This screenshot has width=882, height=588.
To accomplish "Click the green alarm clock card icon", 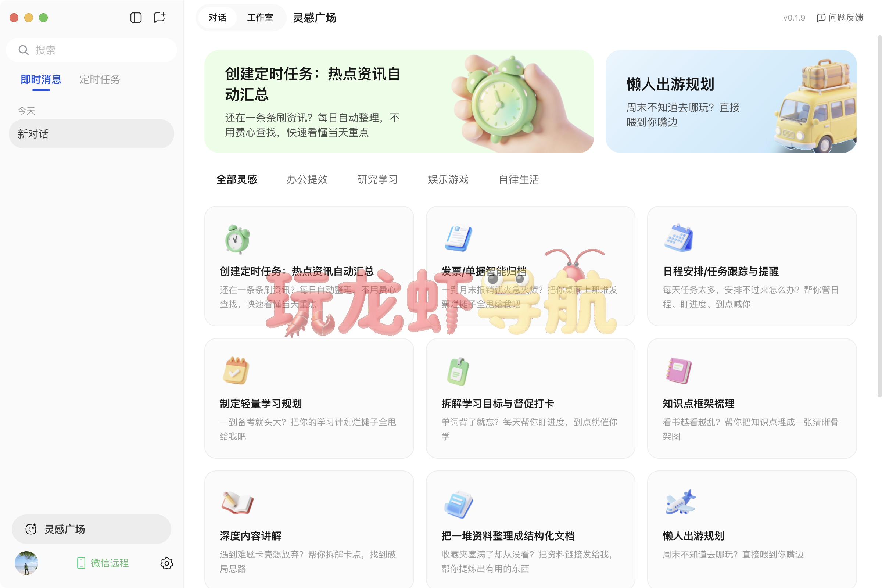I will [237, 239].
